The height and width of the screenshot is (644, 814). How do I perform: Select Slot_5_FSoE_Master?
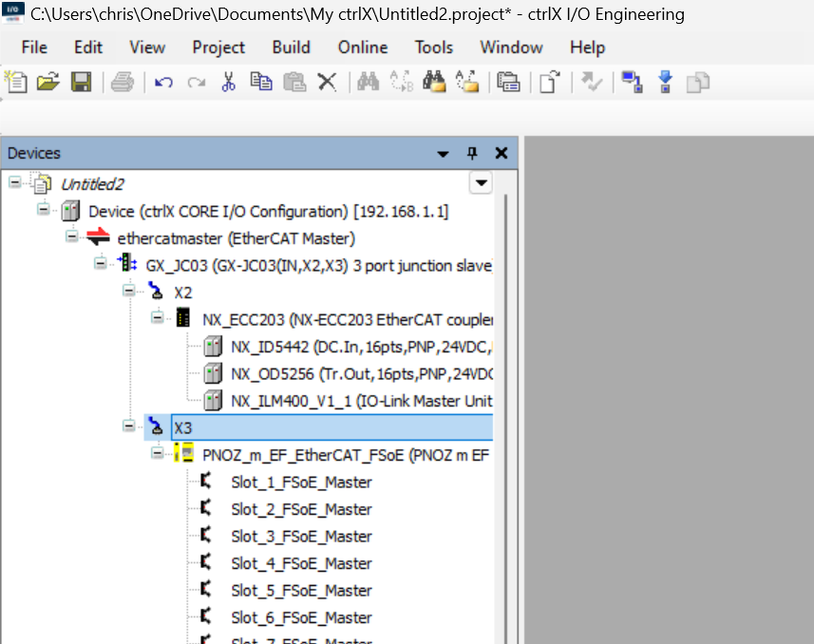coord(302,591)
